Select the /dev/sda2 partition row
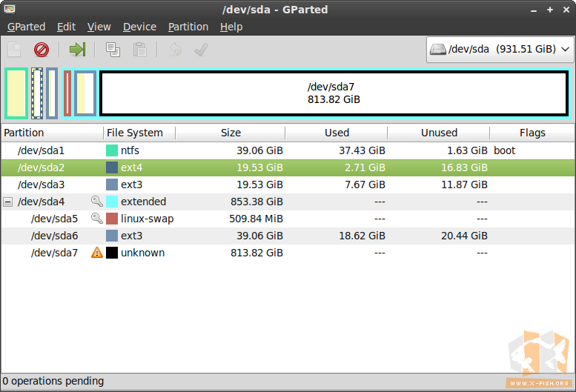 coord(288,167)
